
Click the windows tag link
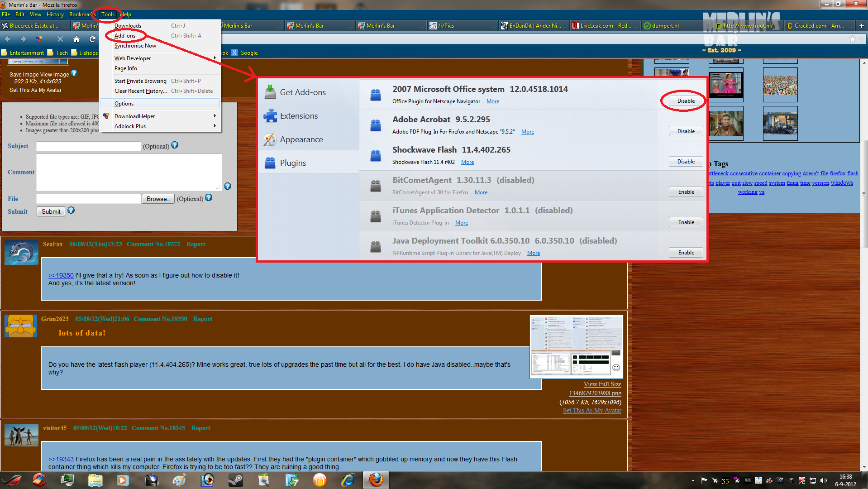[x=842, y=183]
